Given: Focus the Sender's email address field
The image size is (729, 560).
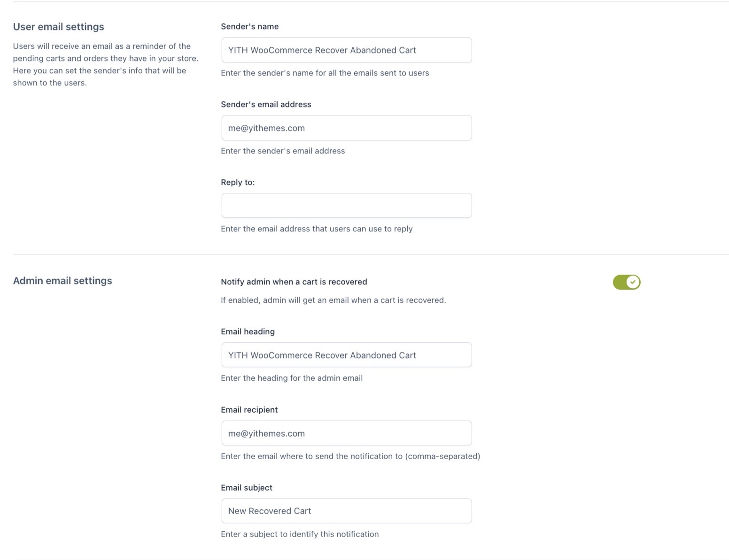Looking at the screenshot, I should coord(346,128).
